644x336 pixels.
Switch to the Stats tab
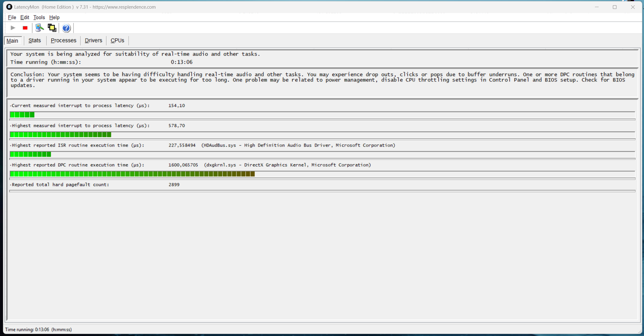click(x=35, y=40)
